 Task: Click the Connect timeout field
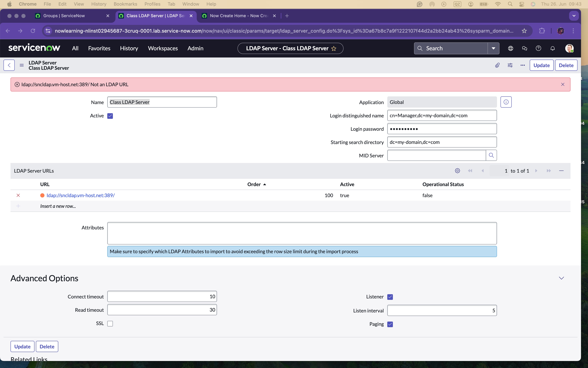point(162,297)
